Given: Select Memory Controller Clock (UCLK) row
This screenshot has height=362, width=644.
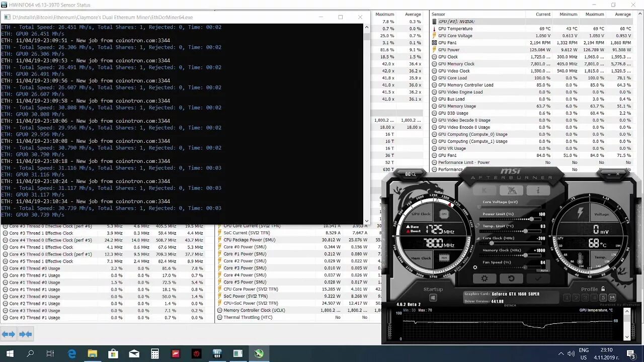Looking at the screenshot, I should pyautogui.click(x=299, y=310).
